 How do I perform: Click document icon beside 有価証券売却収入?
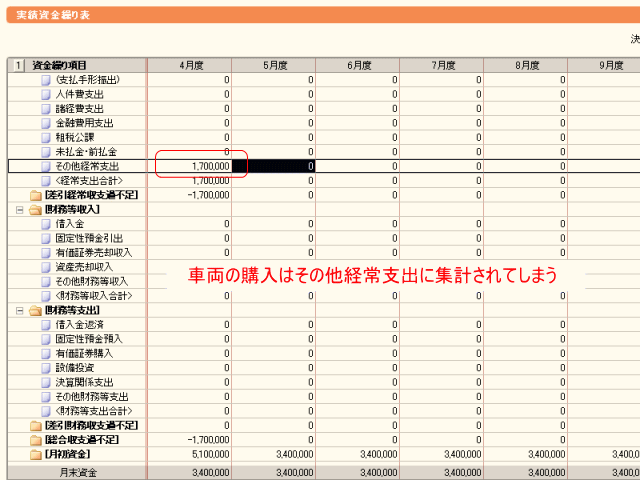46,253
